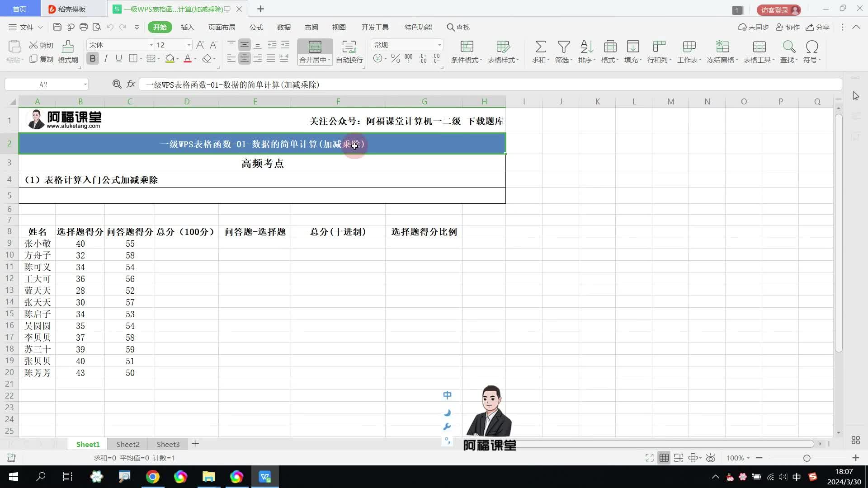This screenshot has height=488, width=868.
Task: Open the Name Box A2 dropdown arrow
Action: click(x=85, y=84)
